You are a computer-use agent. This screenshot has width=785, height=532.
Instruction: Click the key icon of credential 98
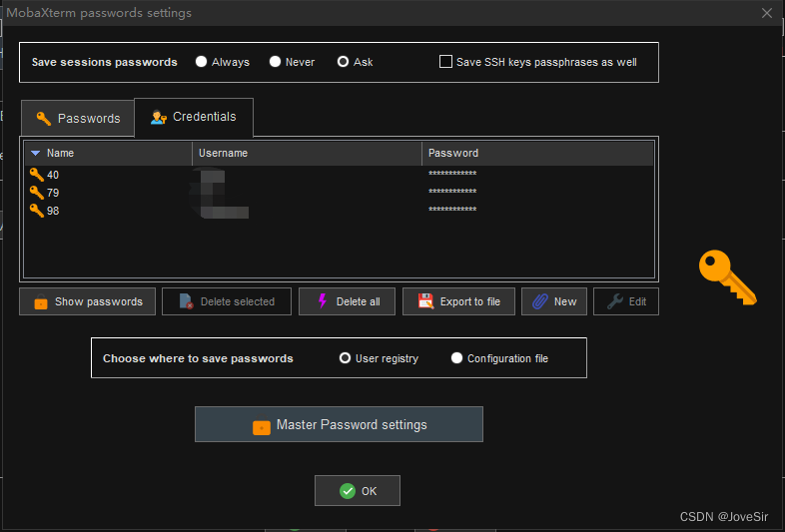point(37,211)
